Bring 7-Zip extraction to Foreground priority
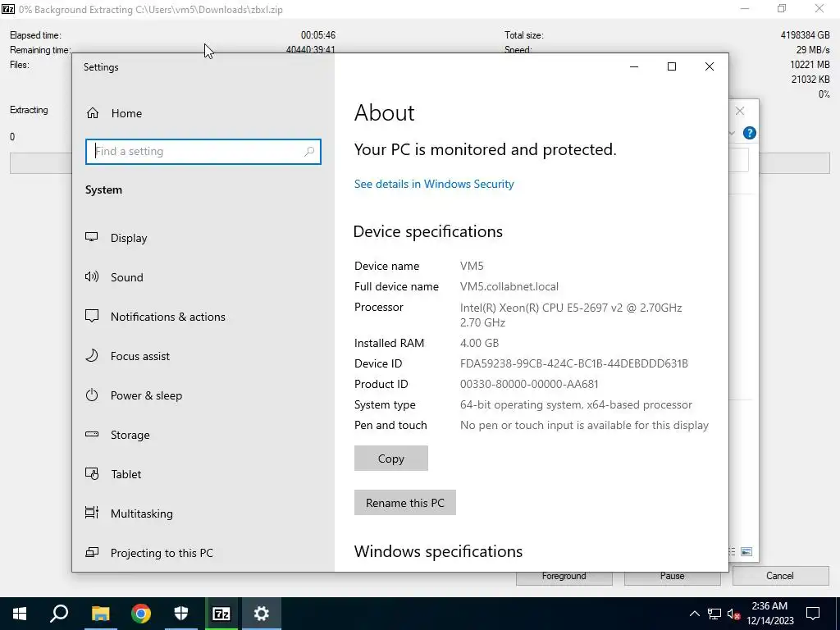 point(564,577)
